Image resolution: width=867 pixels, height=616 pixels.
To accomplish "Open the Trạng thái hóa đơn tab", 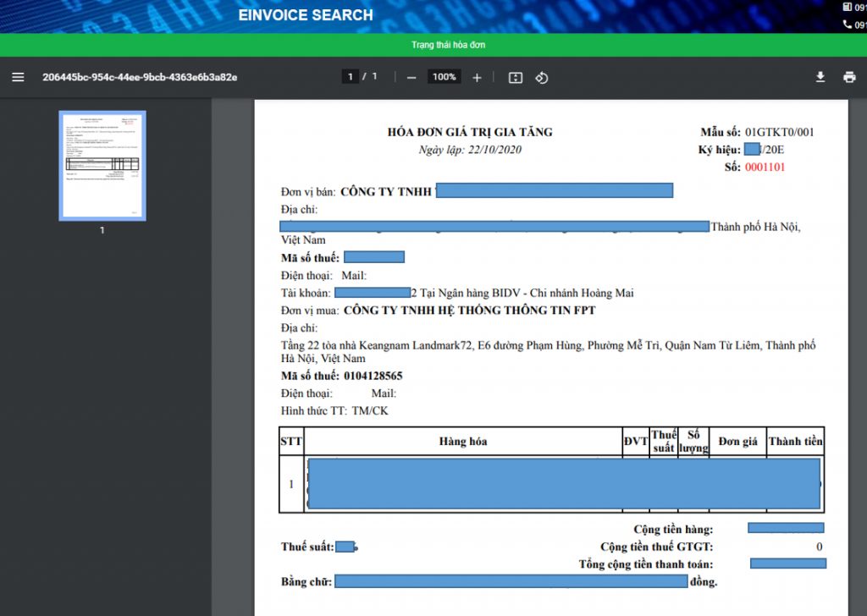I will point(448,45).
